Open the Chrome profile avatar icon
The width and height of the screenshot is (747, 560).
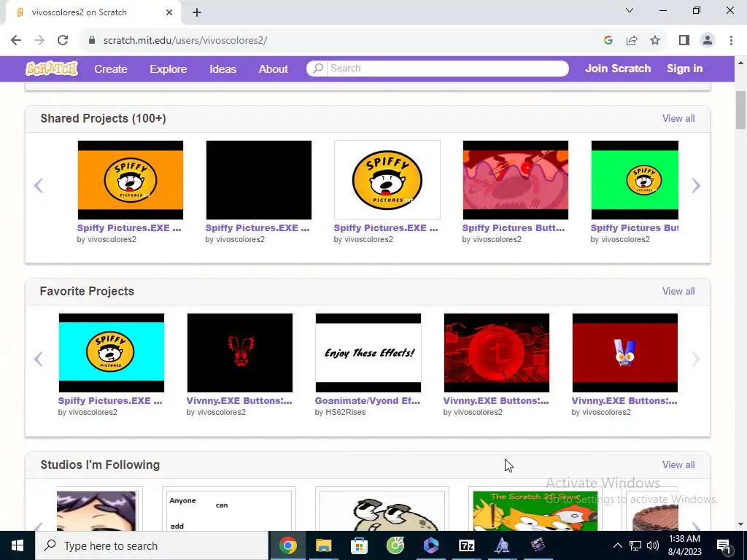(x=708, y=41)
